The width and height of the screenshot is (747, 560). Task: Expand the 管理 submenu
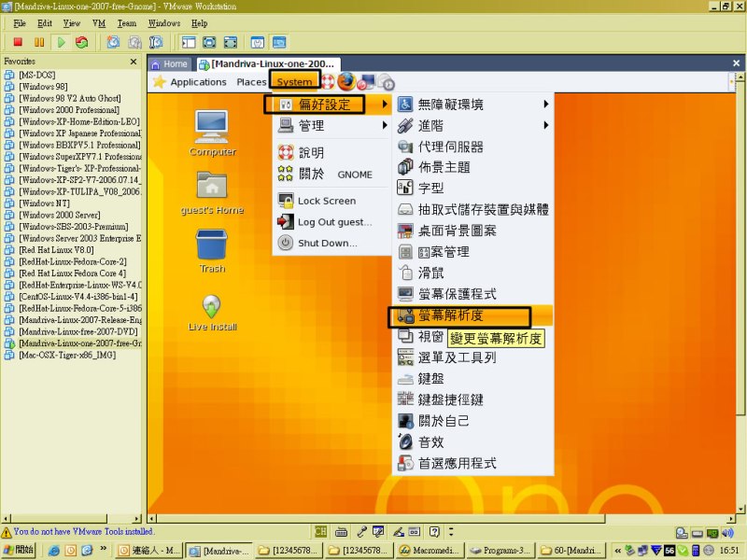click(332, 126)
